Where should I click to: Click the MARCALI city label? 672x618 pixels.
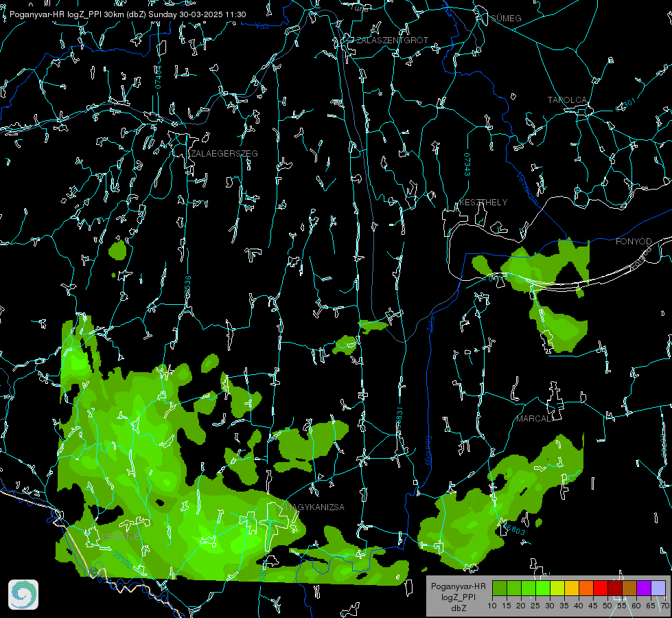point(535,419)
